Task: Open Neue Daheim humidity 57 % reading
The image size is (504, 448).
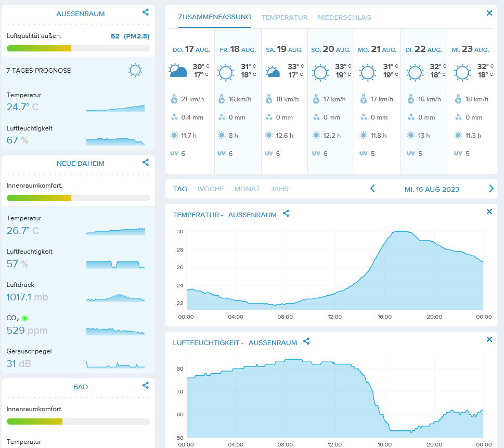Action: [x=17, y=263]
